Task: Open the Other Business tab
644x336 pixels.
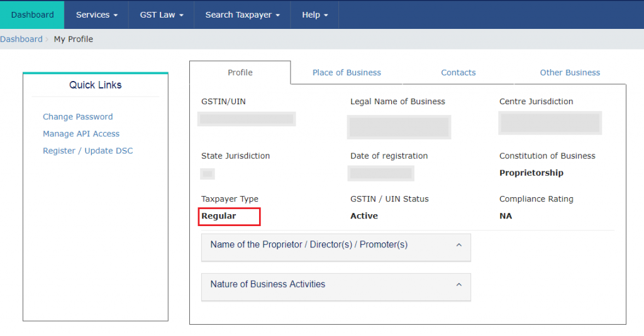Action: coord(570,73)
